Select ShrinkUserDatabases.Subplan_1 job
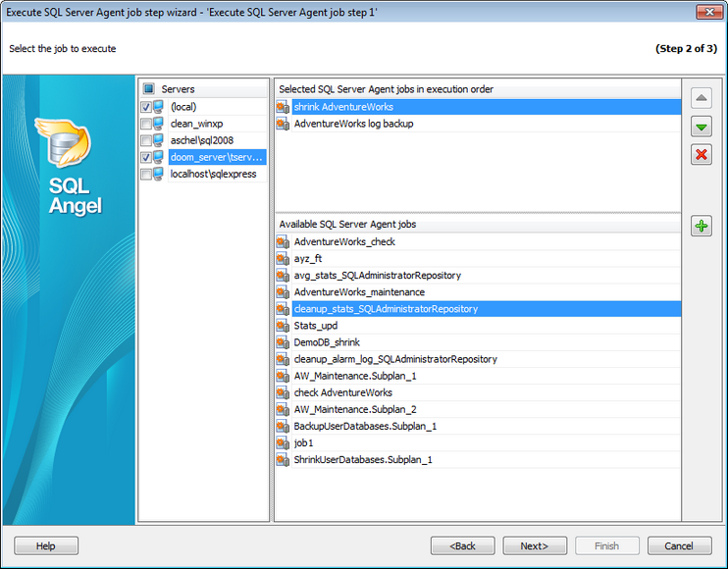The image size is (728, 569). click(x=486, y=459)
